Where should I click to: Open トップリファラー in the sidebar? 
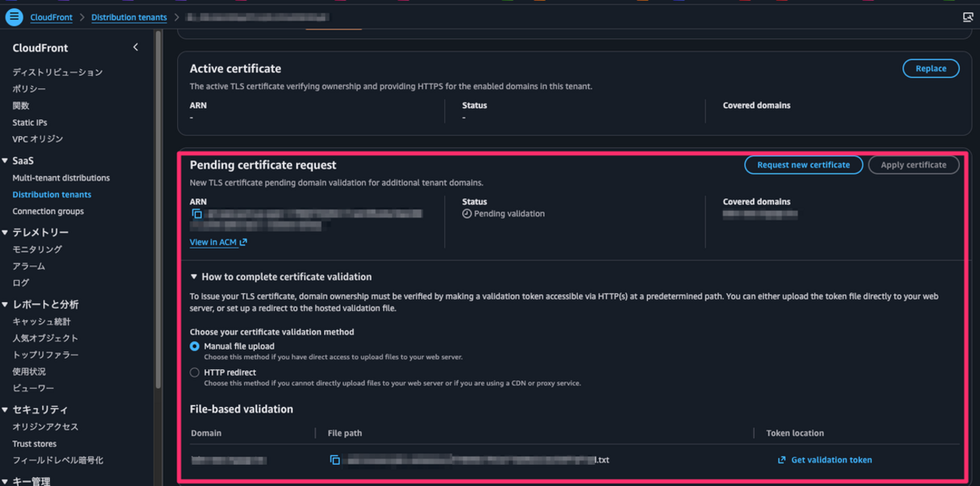[45, 355]
